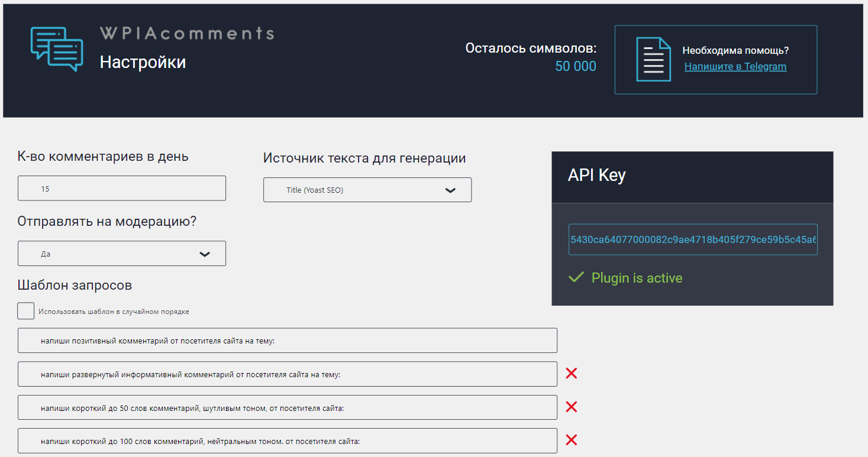The image size is (868, 457).
Task: Delete the нейтральным тоном template row
Action: coord(571,440)
